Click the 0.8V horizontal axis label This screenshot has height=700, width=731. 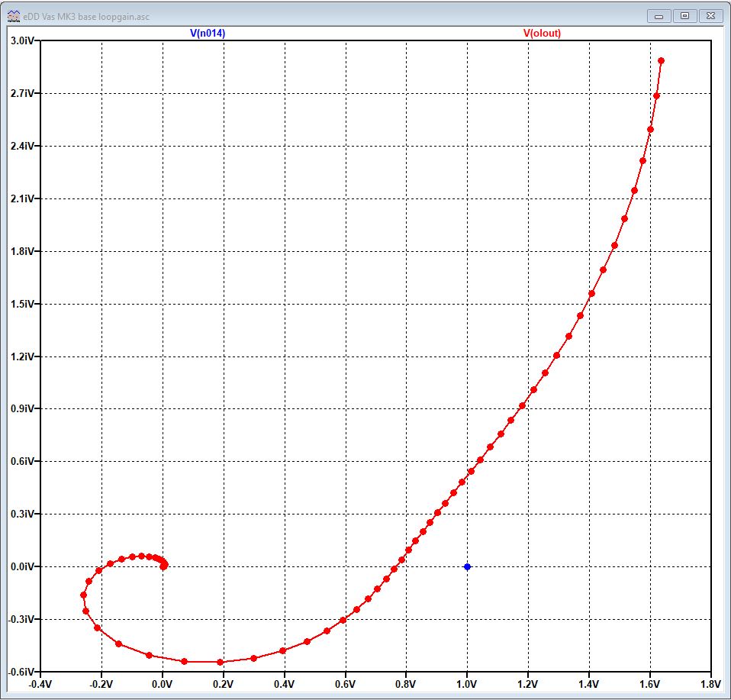pos(406,684)
